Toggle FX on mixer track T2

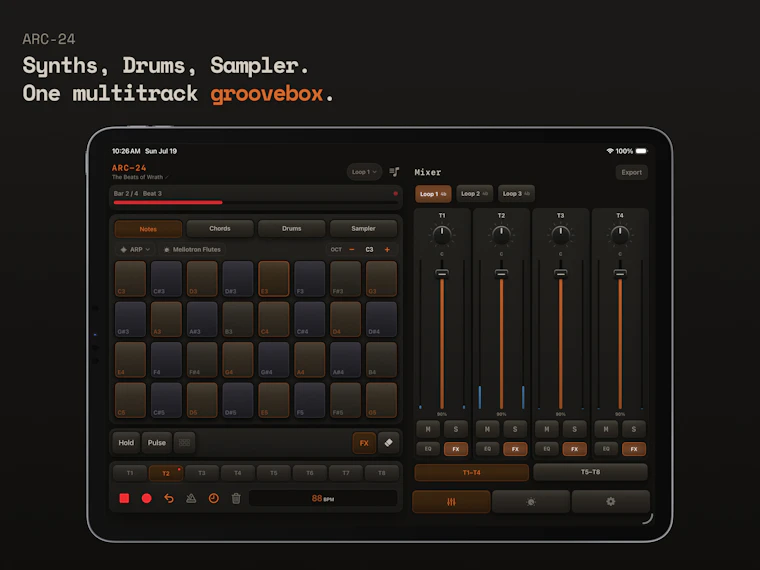pyautogui.click(x=515, y=449)
